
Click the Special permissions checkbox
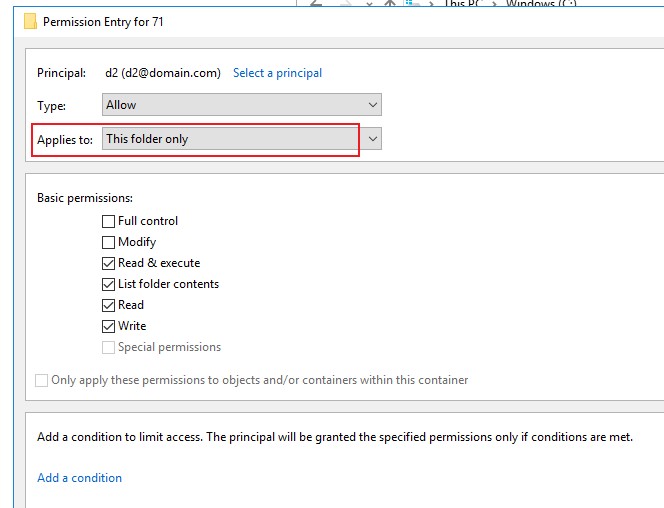pyautogui.click(x=108, y=347)
